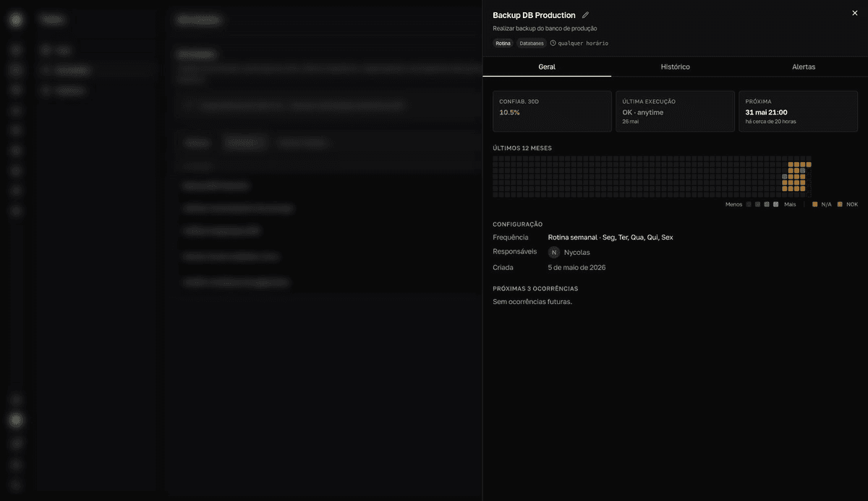Switch to the Geral tab

click(547, 67)
